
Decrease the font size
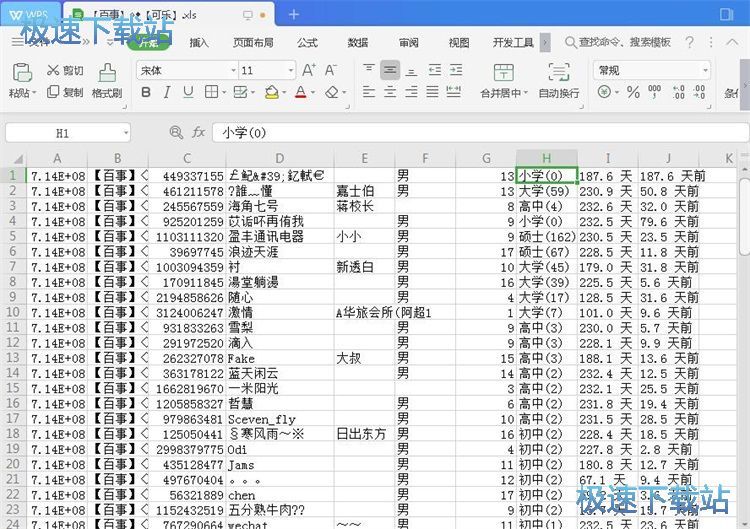(331, 70)
